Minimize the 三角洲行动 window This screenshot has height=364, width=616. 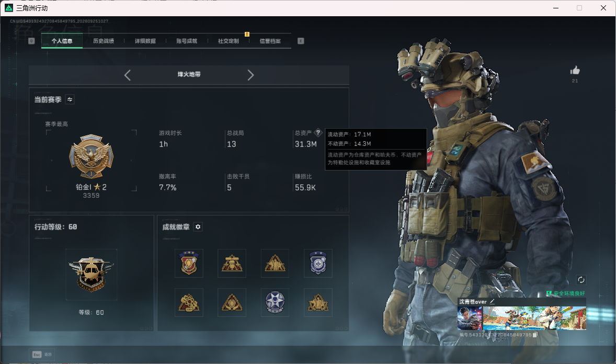[556, 8]
